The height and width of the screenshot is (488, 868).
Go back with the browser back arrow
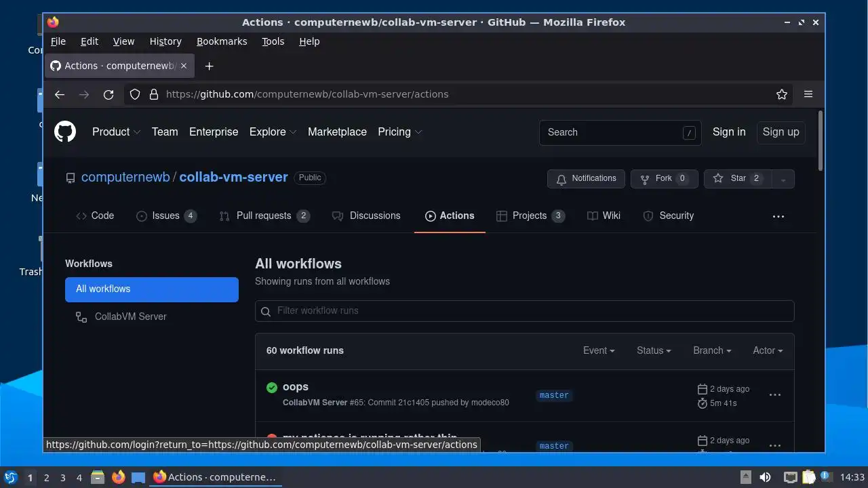coord(60,94)
